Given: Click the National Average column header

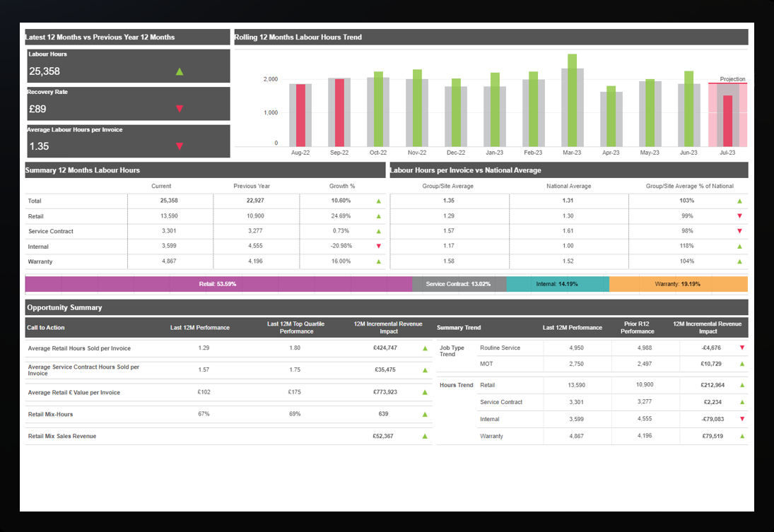Looking at the screenshot, I should 568,187.
